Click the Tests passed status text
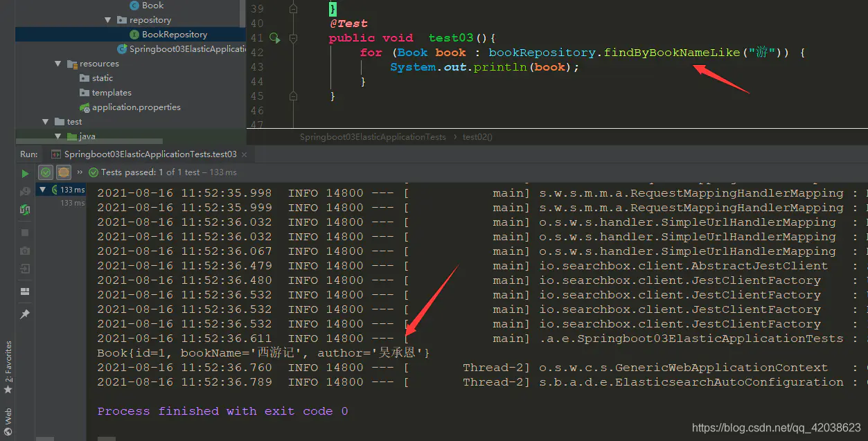Image resolution: width=868 pixels, height=441 pixels. [x=168, y=172]
